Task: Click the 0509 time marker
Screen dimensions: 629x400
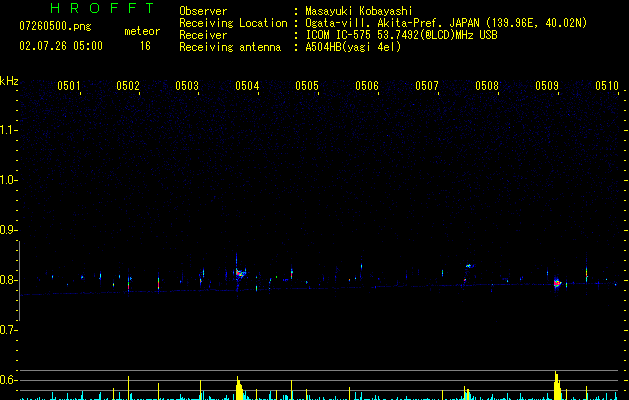Action: coord(547,86)
